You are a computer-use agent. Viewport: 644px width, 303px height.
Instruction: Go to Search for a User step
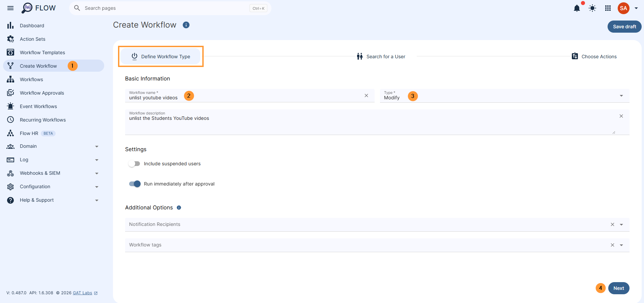click(x=381, y=57)
